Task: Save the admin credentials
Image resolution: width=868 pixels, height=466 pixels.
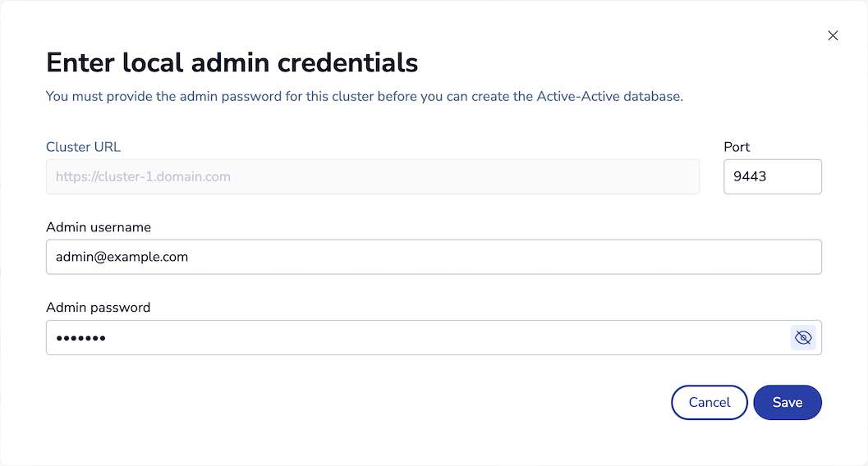Action: coord(787,403)
